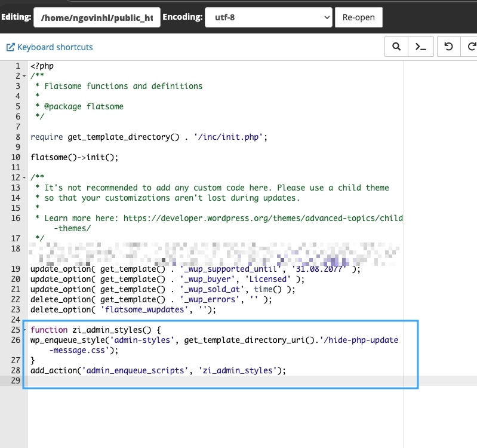Click the '_wup_buyer' update_option line
Image resolution: width=477 pixels, height=448 pixels.
167,279
